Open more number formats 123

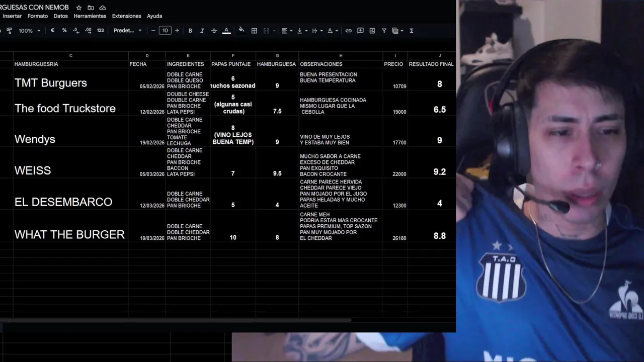[x=100, y=31]
